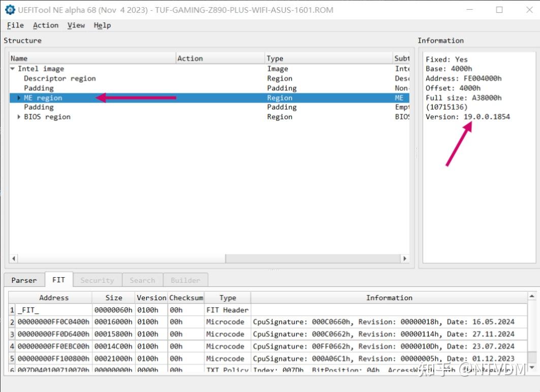Click the CpuSignature 000C0660h information cell

point(389,322)
